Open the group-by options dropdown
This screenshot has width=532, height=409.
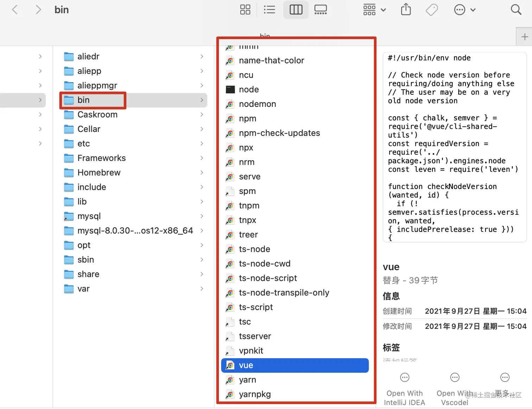374,10
